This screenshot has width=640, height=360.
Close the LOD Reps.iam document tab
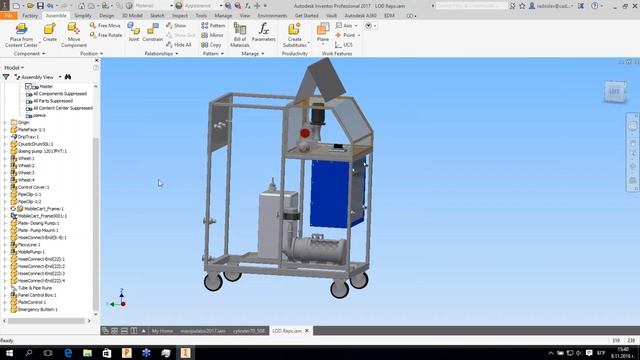coord(307,331)
